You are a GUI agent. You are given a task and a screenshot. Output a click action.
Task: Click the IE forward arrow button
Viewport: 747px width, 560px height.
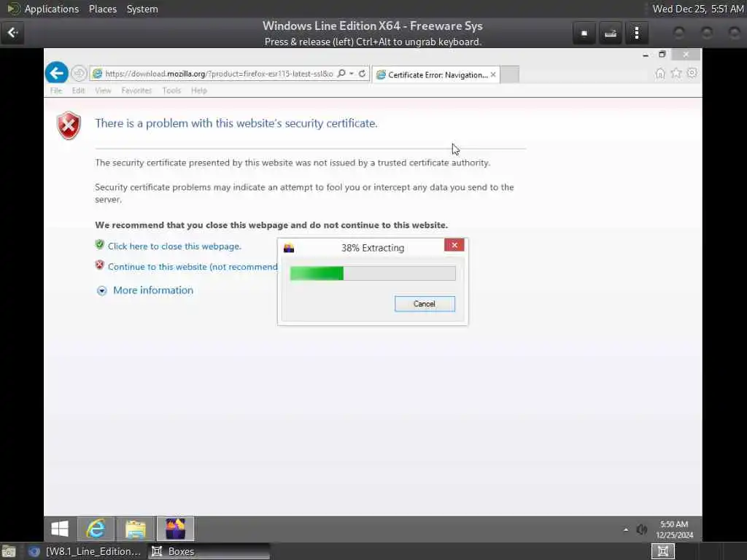click(79, 74)
